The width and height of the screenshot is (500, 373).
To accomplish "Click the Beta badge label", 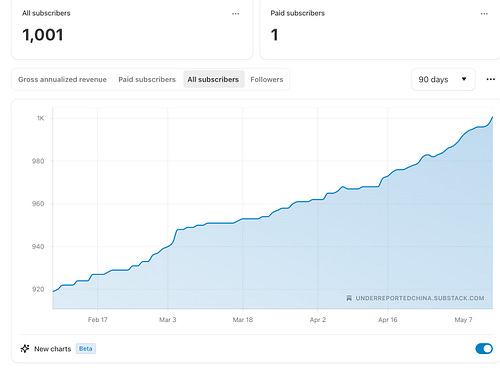I will click(x=86, y=349).
